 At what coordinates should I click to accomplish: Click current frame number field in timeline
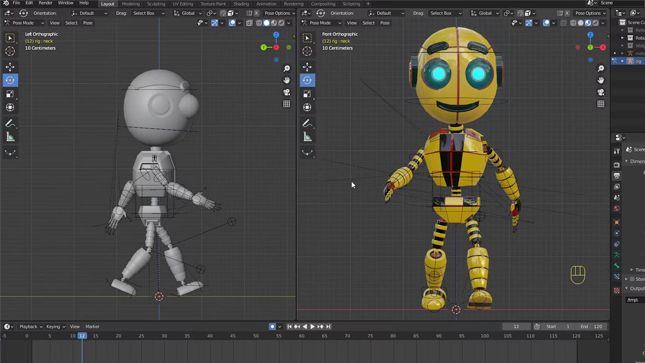[x=516, y=326]
